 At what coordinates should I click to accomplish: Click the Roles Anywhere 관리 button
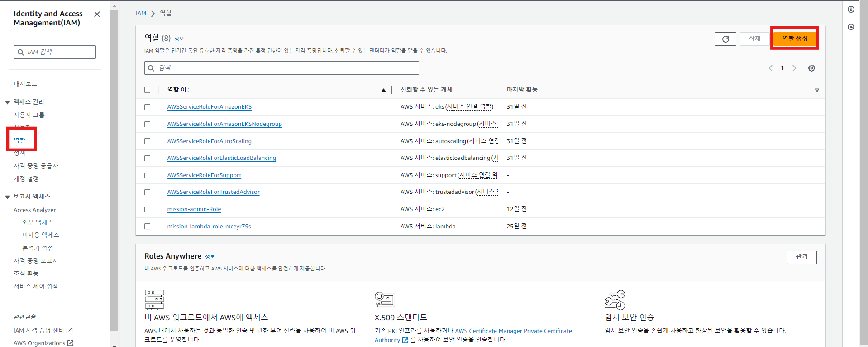[801, 257]
